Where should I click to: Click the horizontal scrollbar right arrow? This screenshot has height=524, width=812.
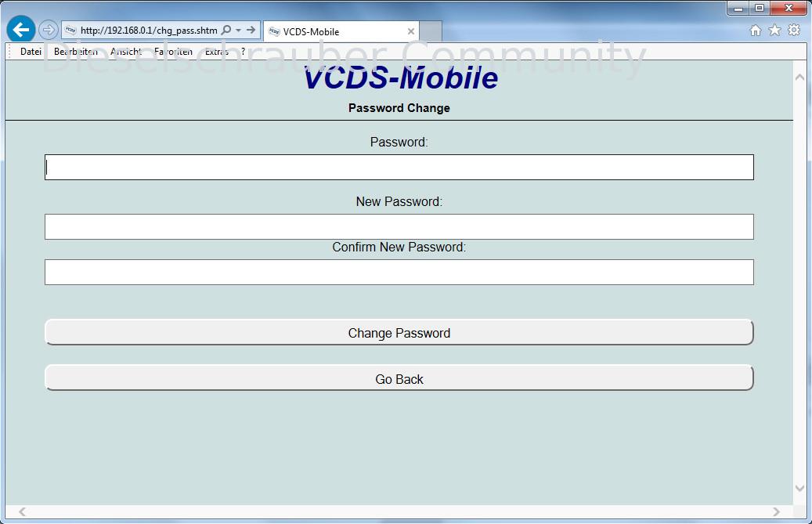(776, 511)
